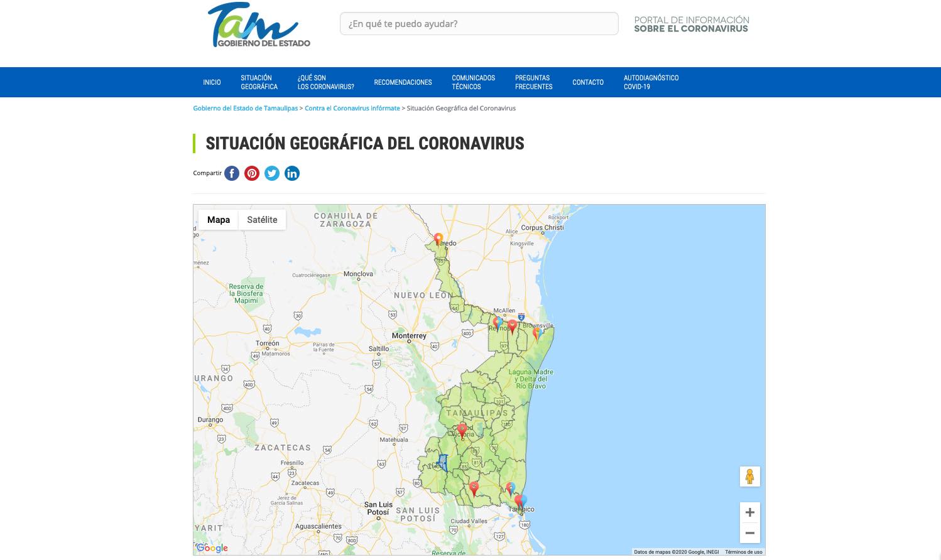Zoom out with the map minus button
Screen dimensions: 941x560
749,533
